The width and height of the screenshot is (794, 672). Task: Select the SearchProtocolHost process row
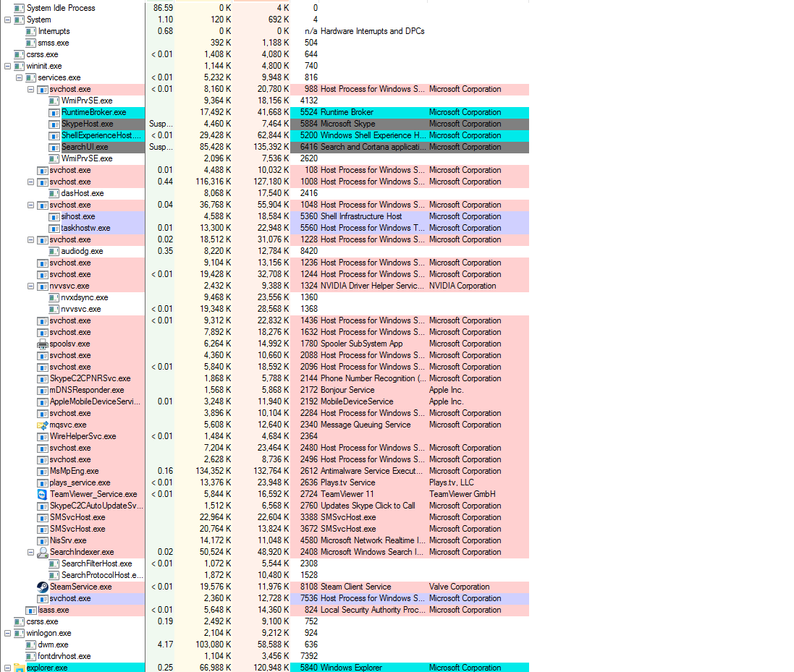[x=265, y=575]
